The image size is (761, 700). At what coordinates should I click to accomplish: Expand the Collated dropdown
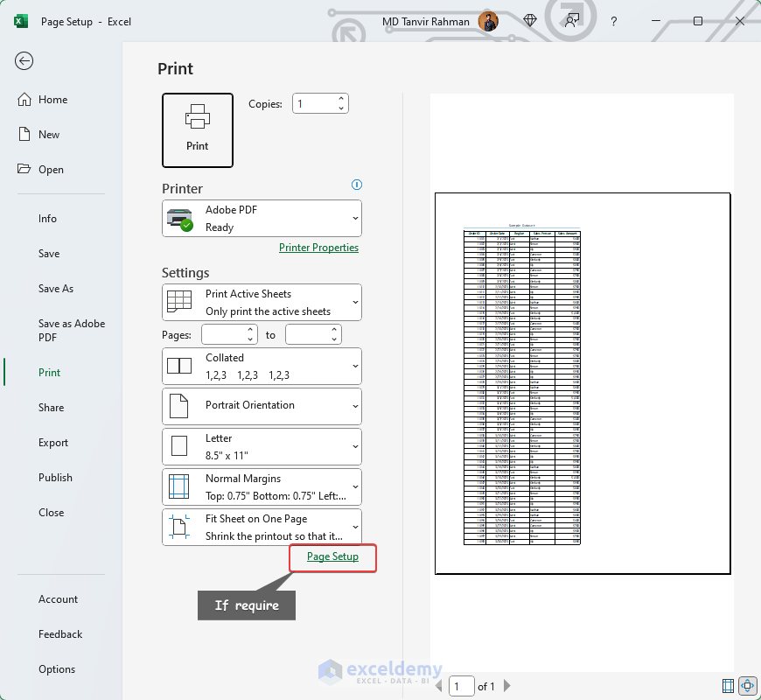coord(262,366)
